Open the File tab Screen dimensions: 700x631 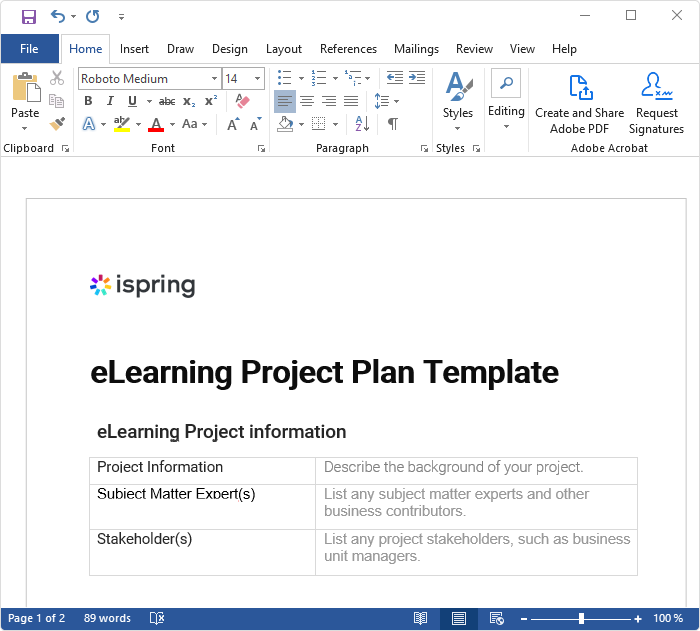pos(29,49)
